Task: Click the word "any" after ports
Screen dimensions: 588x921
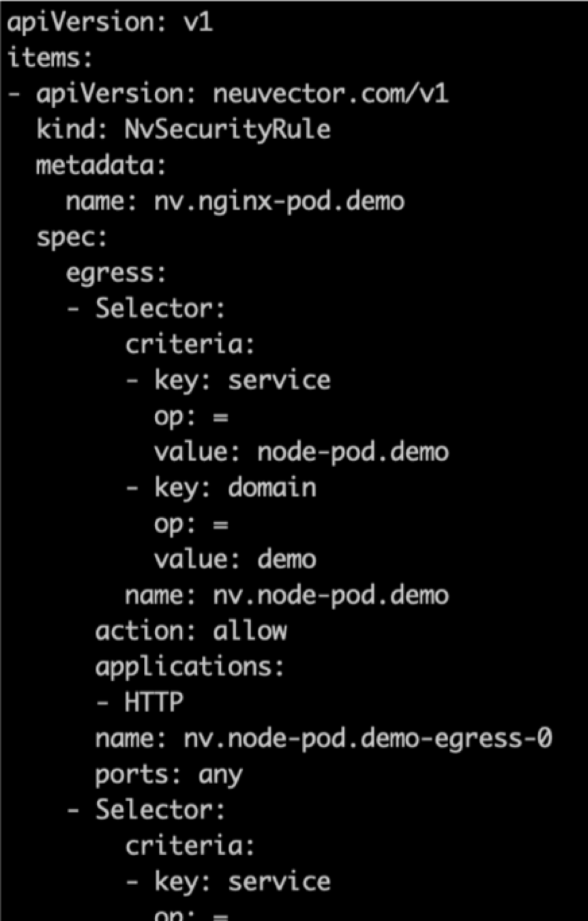Action: (220, 774)
